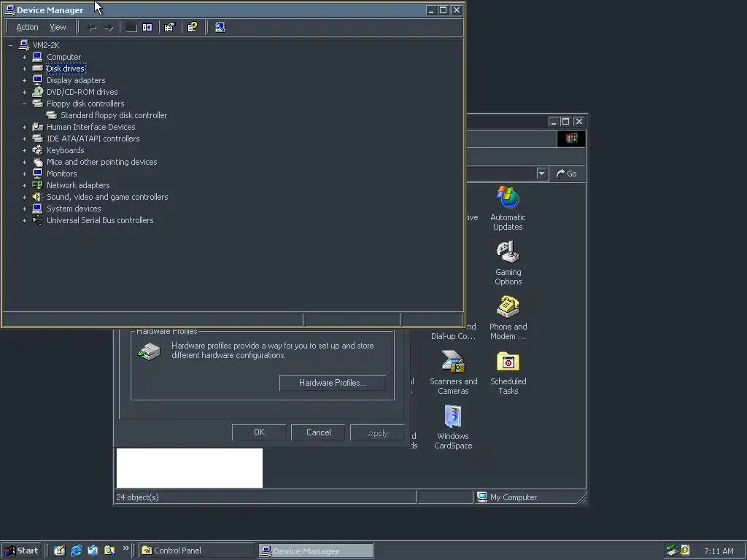Open the Control Panel address bar dropdown
The image size is (747, 560).
pyautogui.click(x=541, y=174)
